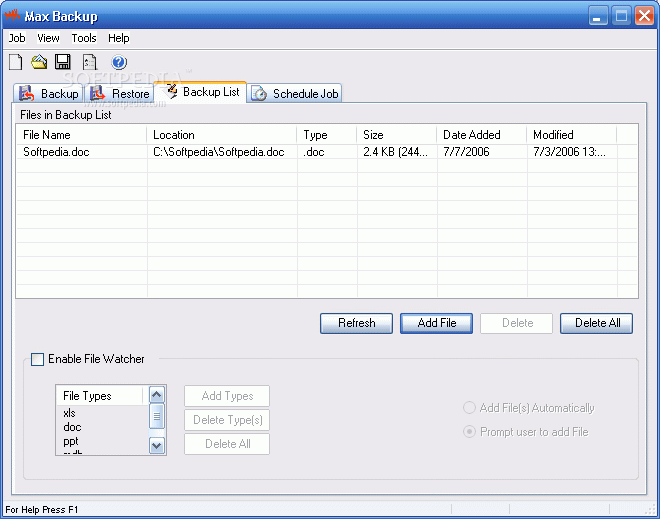Screen dimensions: 660x519
Task: Select the Backup List tab
Action: click(200, 91)
